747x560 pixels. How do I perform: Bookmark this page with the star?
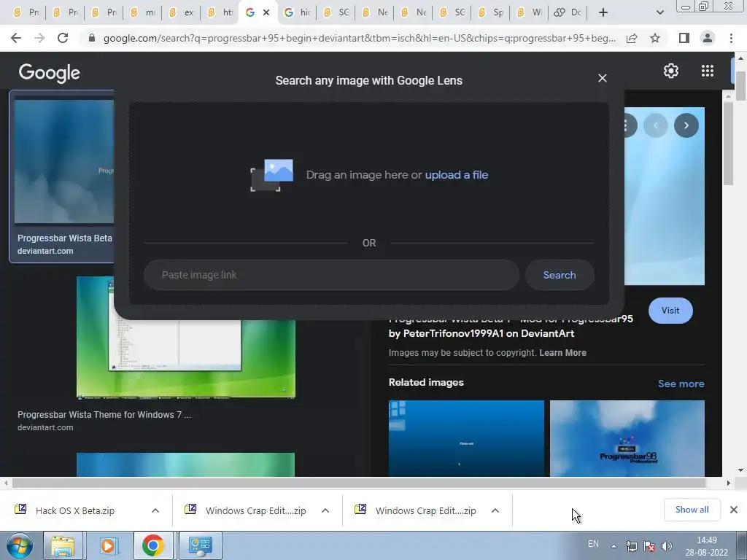[x=655, y=38]
